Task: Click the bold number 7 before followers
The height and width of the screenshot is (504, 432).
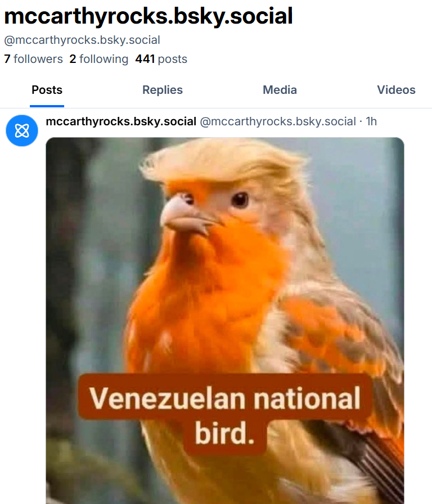Action: tap(7, 59)
